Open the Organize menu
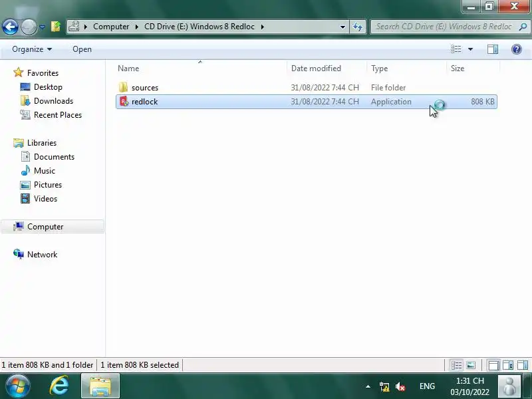 coord(32,49)
